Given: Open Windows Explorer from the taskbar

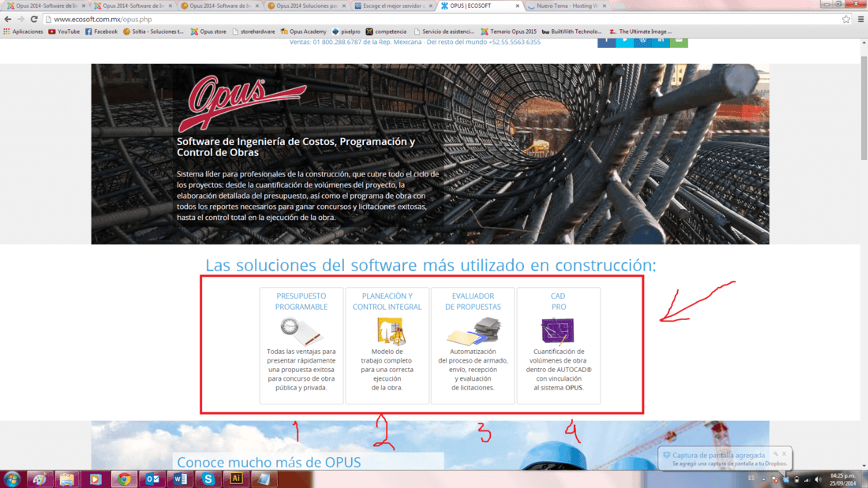Looking at the screenshot, I should pyautogui.click(x=67, y=479).
